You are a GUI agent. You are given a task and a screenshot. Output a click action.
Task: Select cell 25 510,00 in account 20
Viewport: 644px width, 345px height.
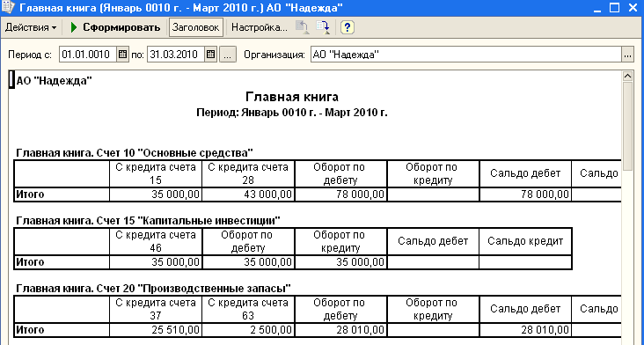[156, 330]
